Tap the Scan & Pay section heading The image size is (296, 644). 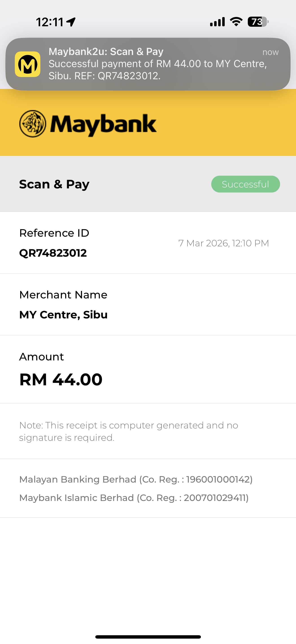tap(54, 184)
